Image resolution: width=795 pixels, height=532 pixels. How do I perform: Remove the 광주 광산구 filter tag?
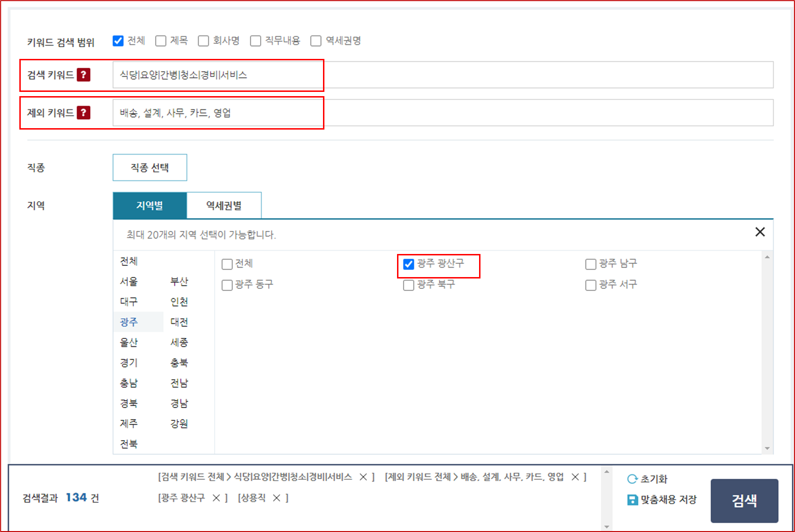tap(216, 498)
